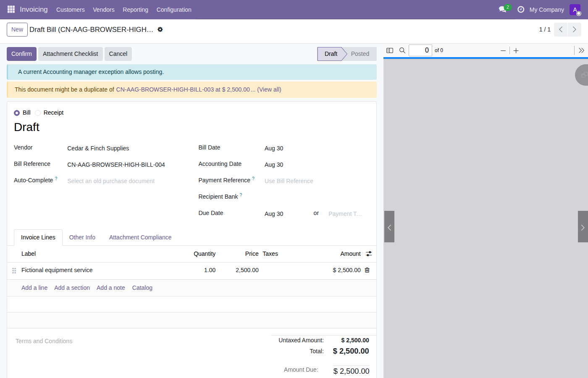Confirm the draft bill

[x=21, y=54]
